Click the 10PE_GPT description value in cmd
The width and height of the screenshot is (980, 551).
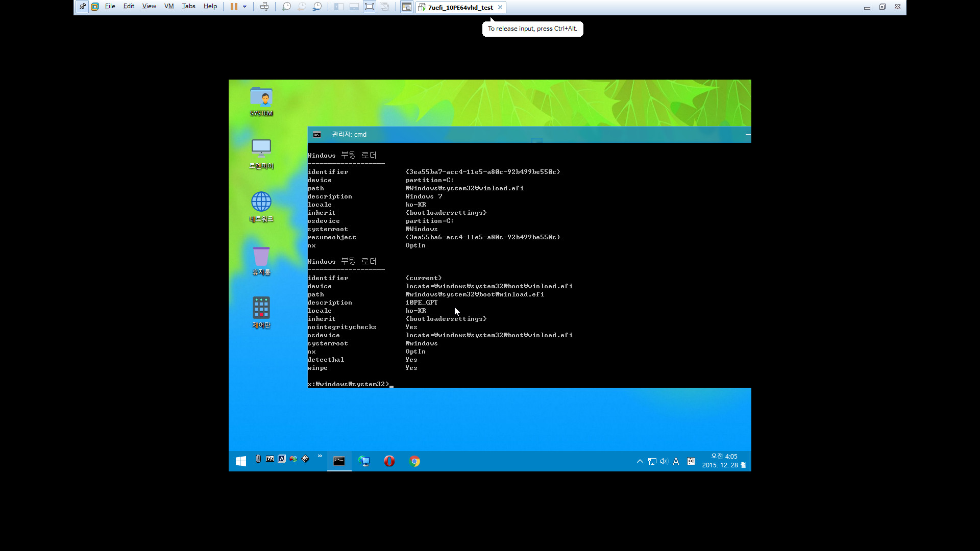tap(422, 303)
